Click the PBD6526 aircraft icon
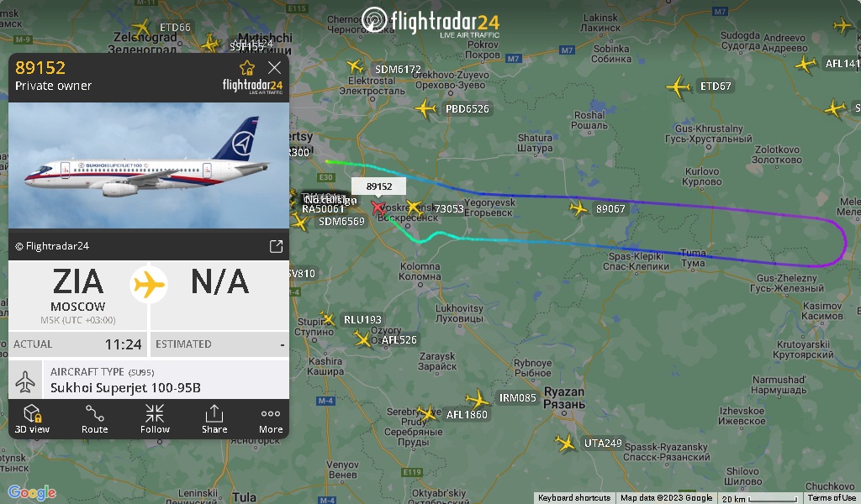This screenshot has height=504, width=861. point(425,108)
